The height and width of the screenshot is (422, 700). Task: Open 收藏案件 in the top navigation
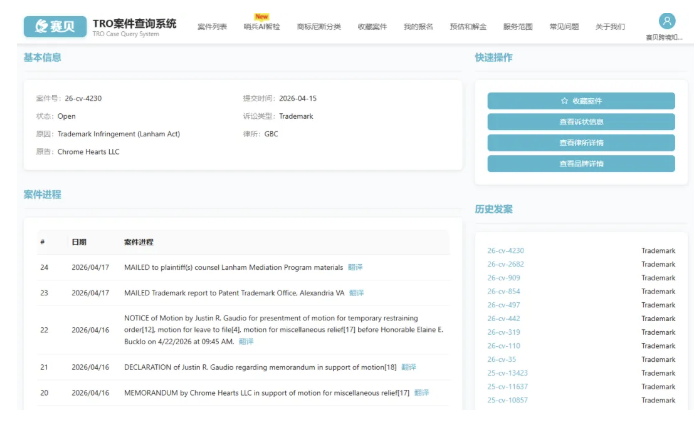[372, 27]
